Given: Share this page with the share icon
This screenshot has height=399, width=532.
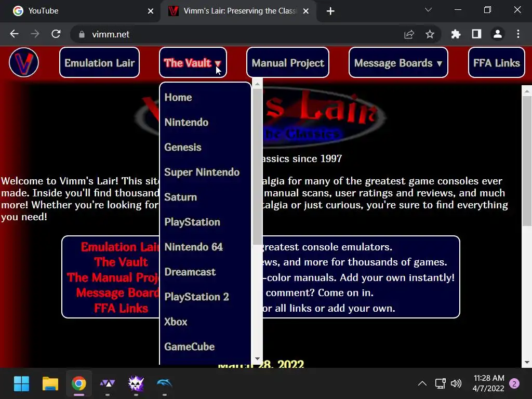Looking at the screenshot, I should click(x=409, y=34).
